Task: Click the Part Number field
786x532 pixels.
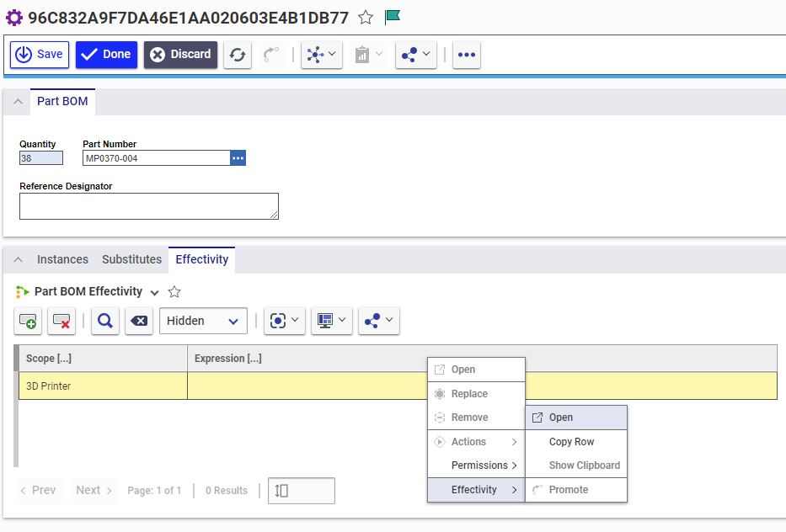Action: (157, 158)
